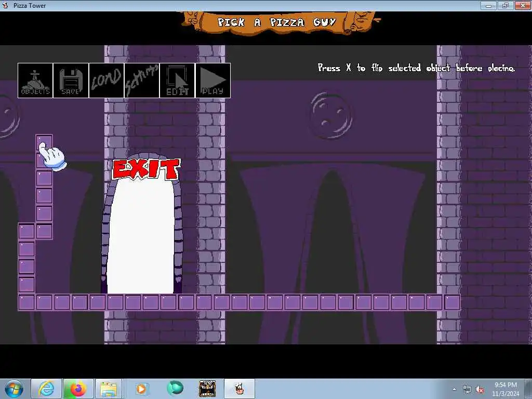Open the Windows Start menu
532x399 pixels.
[x=14, y=389]
